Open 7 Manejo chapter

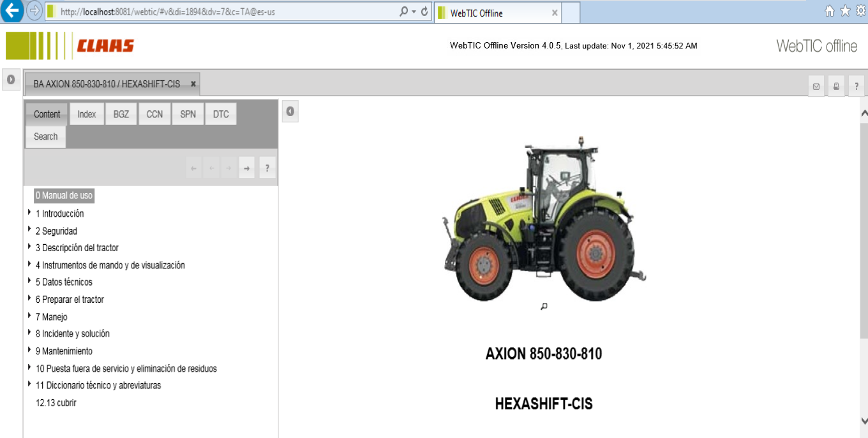click(52, 317)
